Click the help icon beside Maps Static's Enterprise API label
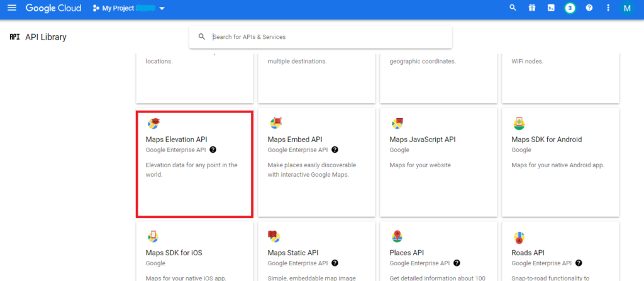The image size is (644, 281). [335, 263]
